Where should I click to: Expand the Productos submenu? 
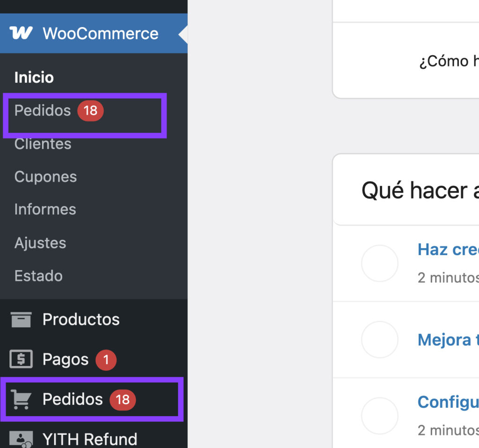pos(80,319)
